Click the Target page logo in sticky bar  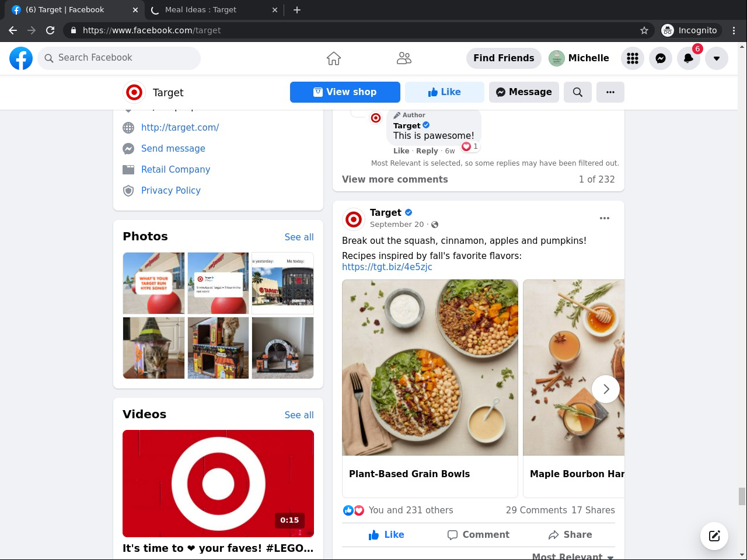point(134,92)
